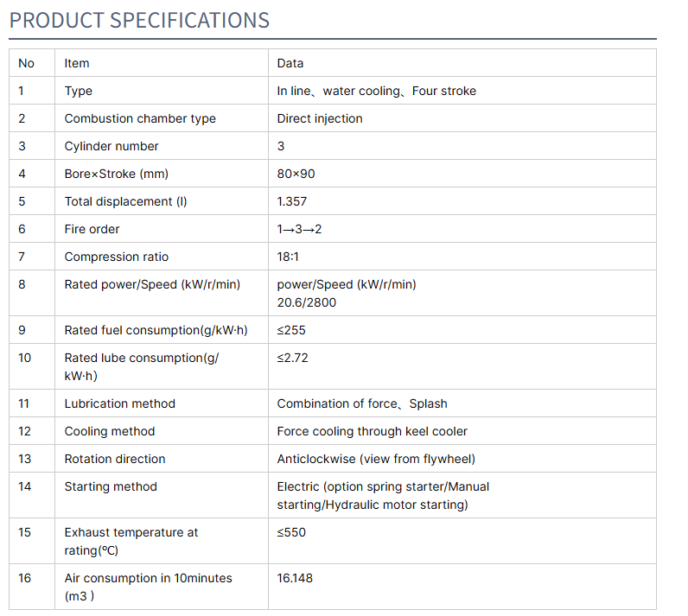
Task: Click the 'Starting method' item cell
Action: click(111, 486)
